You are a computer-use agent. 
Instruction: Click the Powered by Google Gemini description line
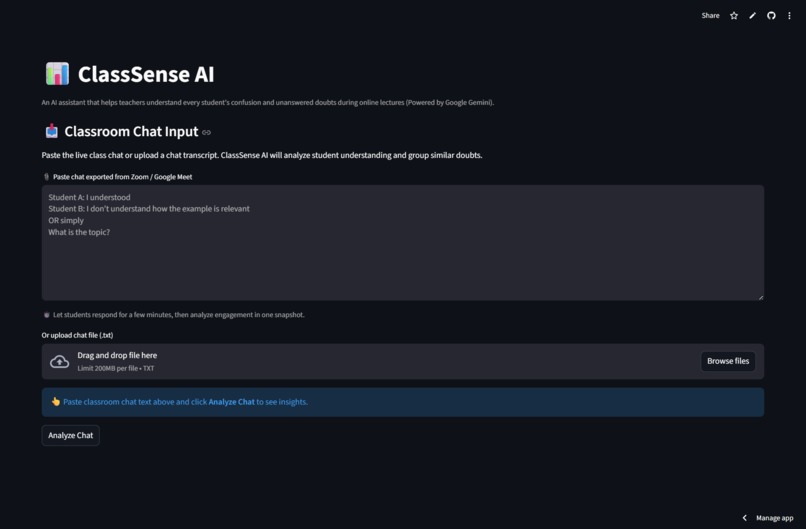pos(268,102)
